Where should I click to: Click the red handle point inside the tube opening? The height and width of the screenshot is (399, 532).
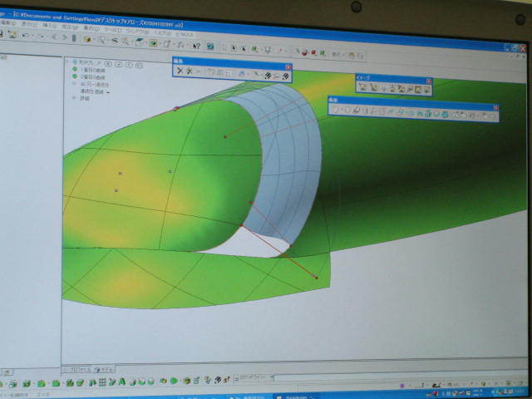point(225,136)
